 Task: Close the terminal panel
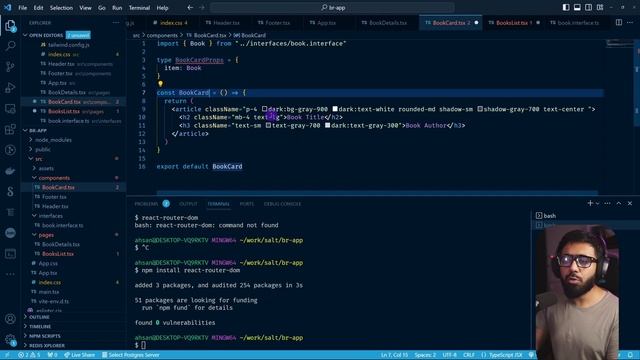[630, 203]
